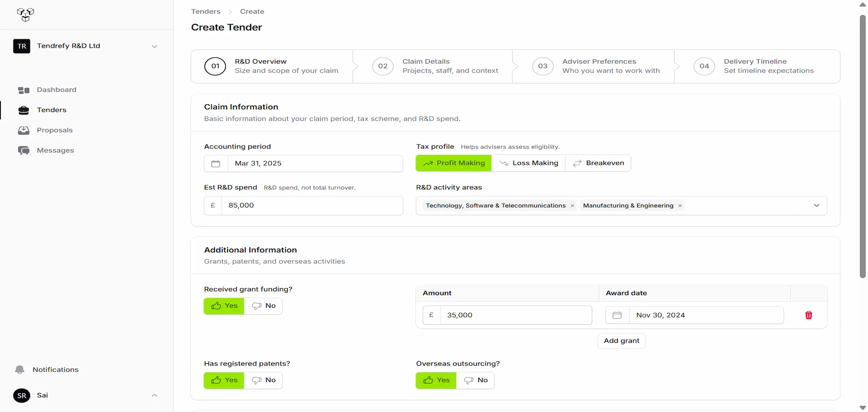Click the Notifications bell icon
Viewport: 868px width, 412px height.
point(20,369)
